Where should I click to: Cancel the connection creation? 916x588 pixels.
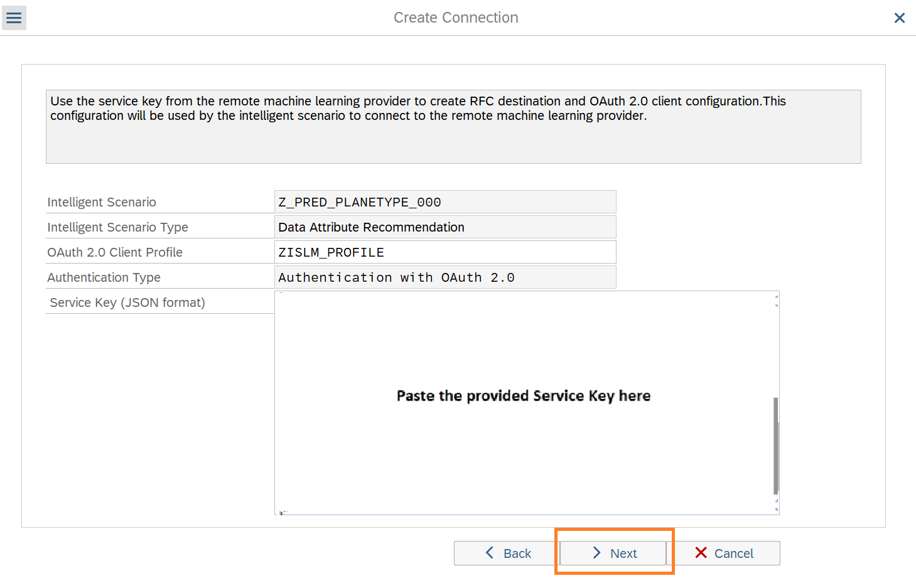(727, 553)
